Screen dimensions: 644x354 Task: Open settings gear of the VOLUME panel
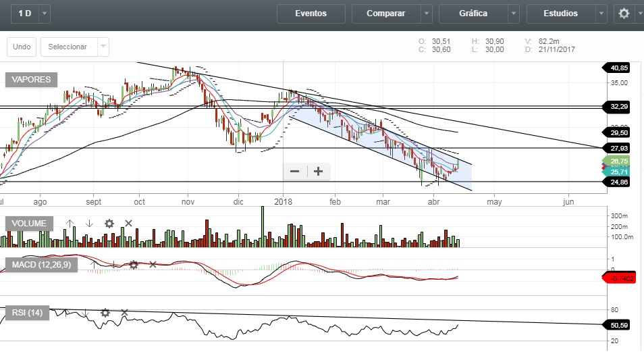[x=109, y=223]
